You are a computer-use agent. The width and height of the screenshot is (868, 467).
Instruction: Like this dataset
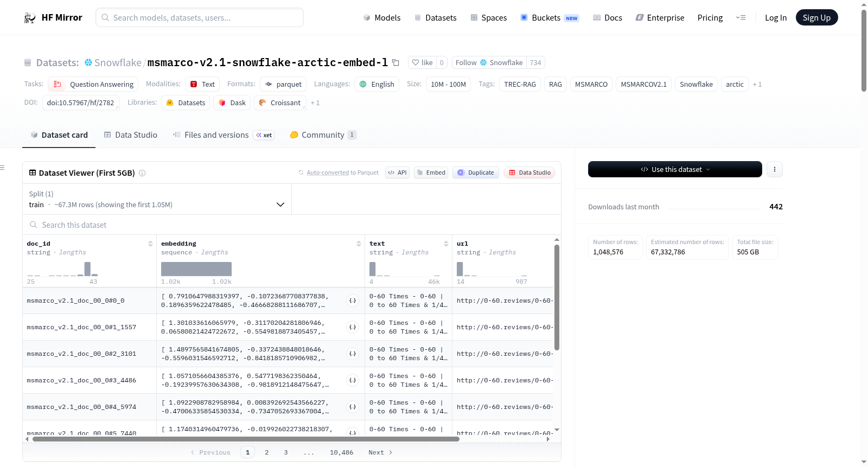(422, 62)
